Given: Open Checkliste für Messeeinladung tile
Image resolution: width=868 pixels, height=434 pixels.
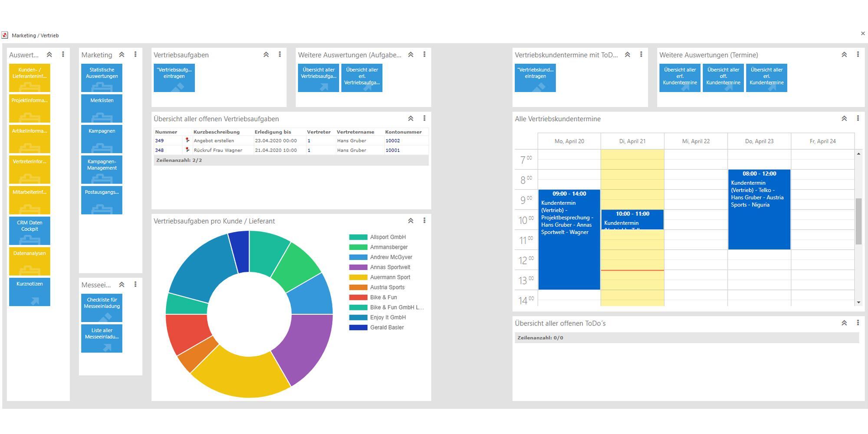Looking at the screenshot, I should (102, 308).
